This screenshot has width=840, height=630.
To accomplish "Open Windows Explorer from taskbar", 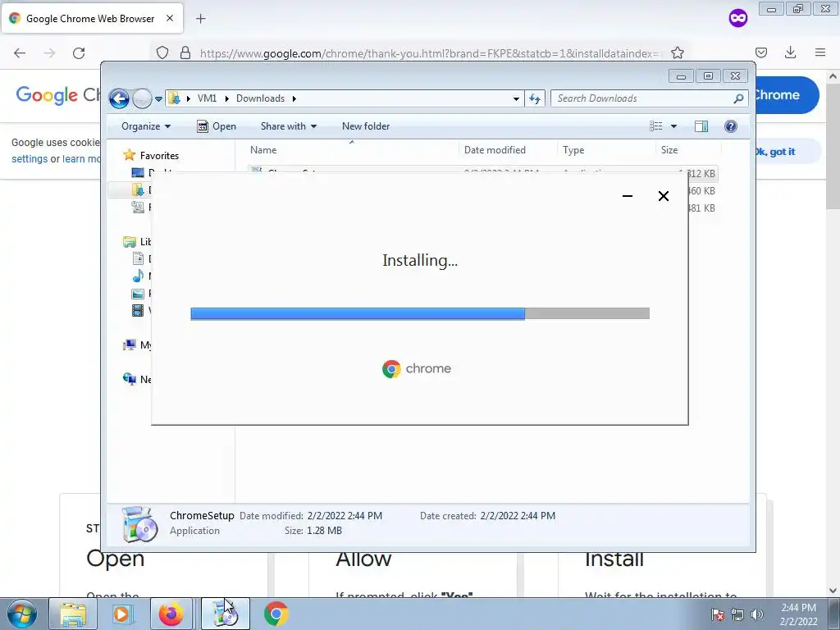I will 73,614.
